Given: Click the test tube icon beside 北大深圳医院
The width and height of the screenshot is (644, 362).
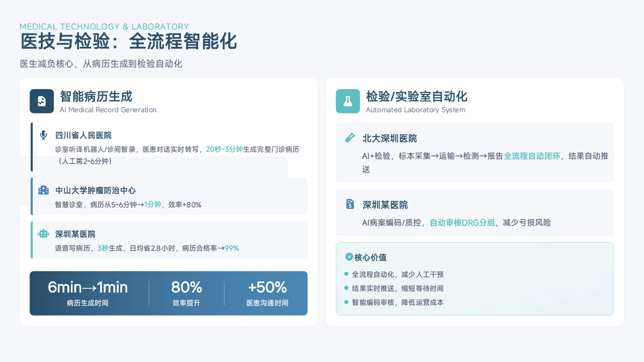Looking at the screenshot, I should click(350, 138).
